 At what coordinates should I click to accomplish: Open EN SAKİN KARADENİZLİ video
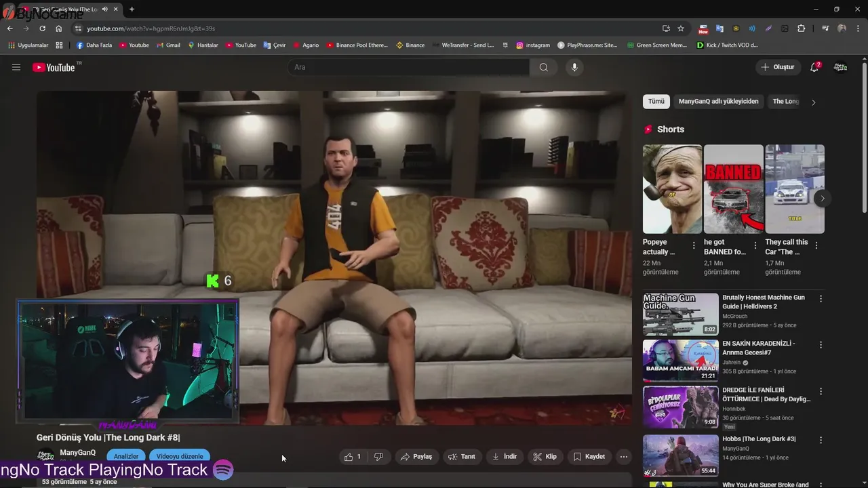click(759, 348)
